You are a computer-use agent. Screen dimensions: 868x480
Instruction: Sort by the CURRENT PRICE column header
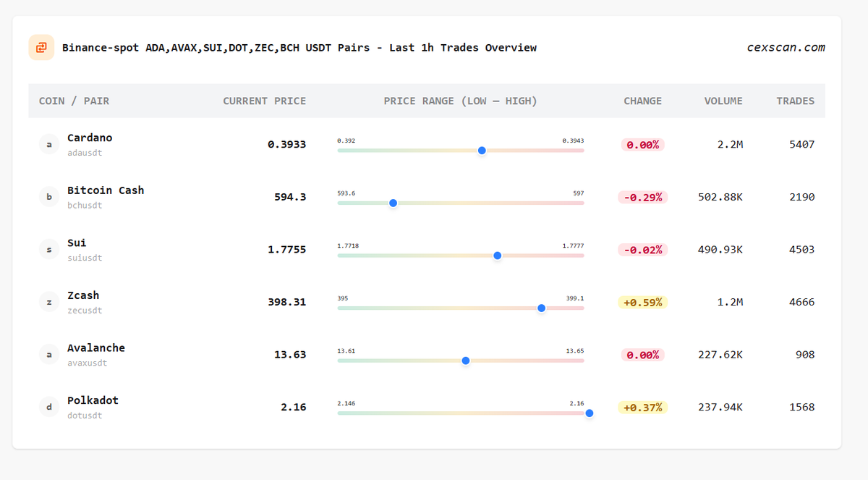click(x=265, y=101)
